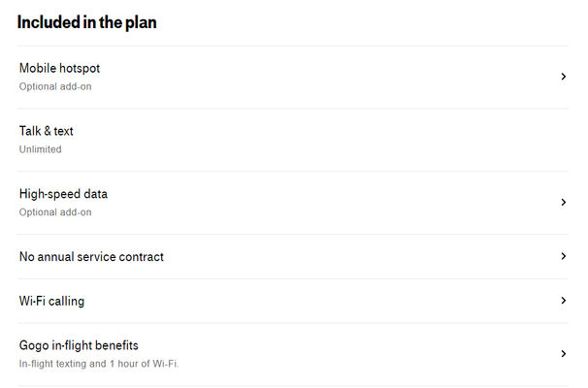Click the No annual service contract label
This screenshot has width=588, height=388.
coord(91,257)
